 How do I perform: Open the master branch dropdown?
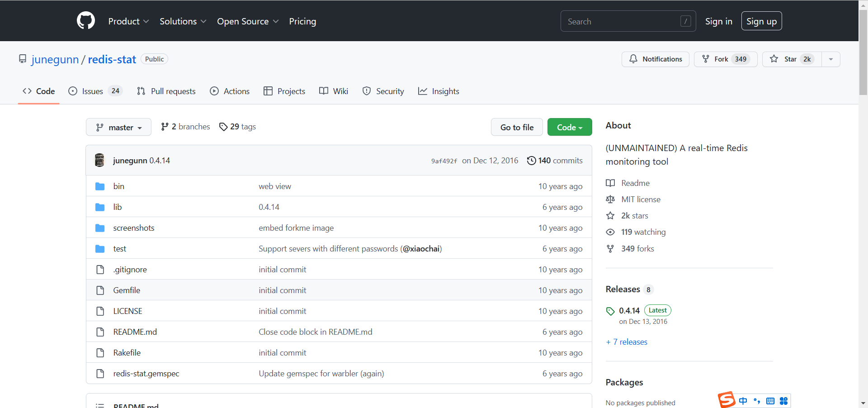point(118,128)
